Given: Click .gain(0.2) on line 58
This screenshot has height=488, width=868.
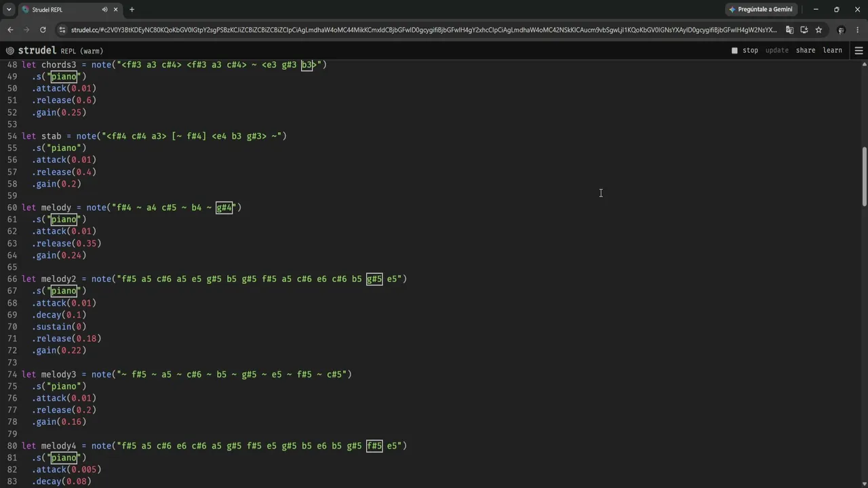Looking at the screenshot, I should click(x=56, y=184).
